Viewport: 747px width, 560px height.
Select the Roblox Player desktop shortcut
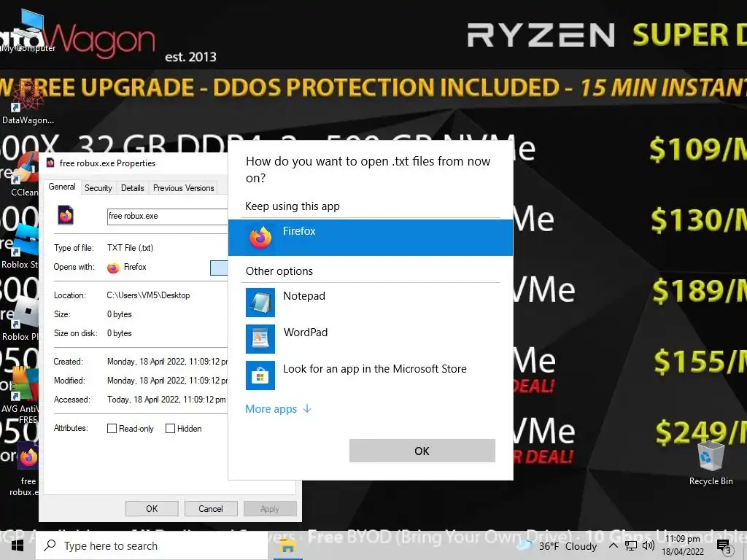pos(20,319)
